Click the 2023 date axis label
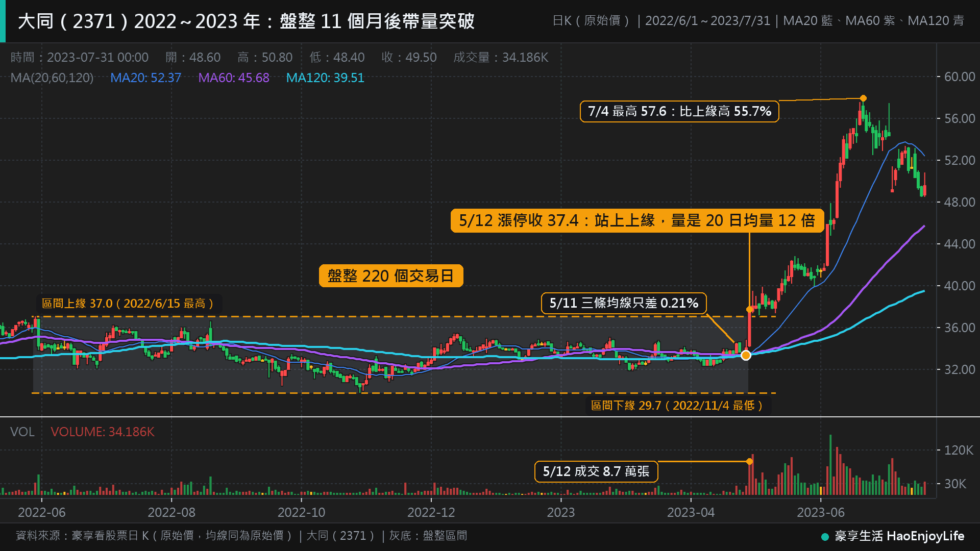Viewport: 980px width, 551px height. pyautogui.click(x=561, y=512)
